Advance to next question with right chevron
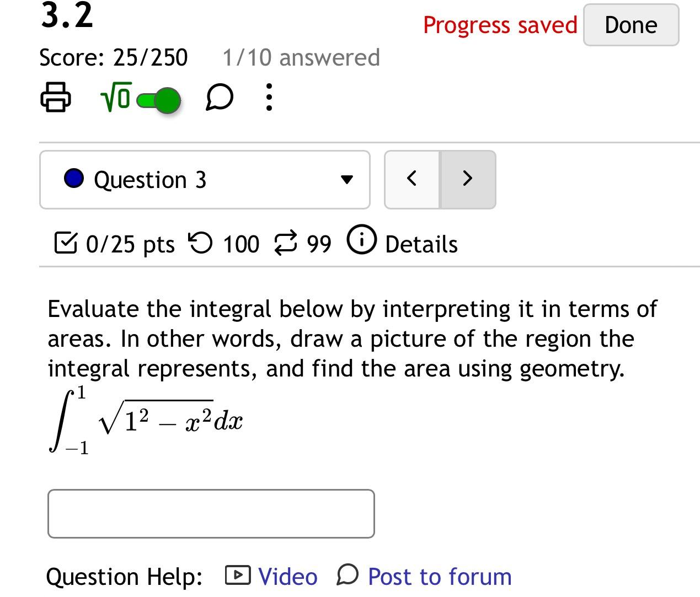The image size is (700, 597). tap(468, 179)
